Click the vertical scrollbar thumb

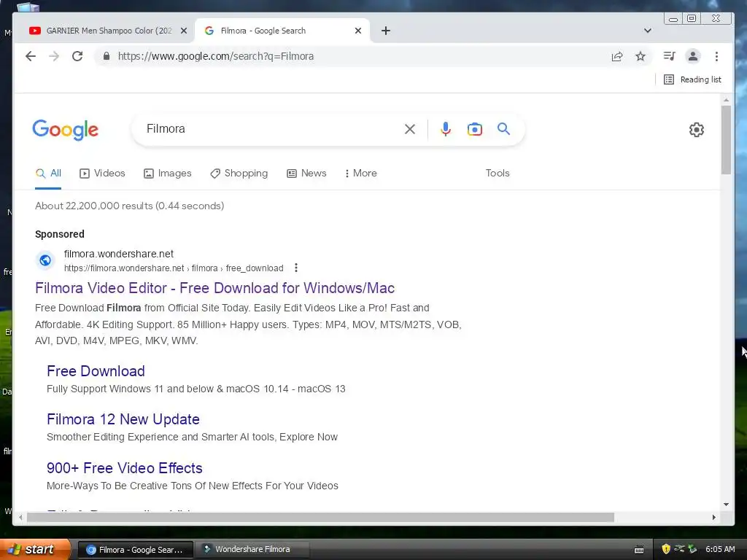click(726, 139)
